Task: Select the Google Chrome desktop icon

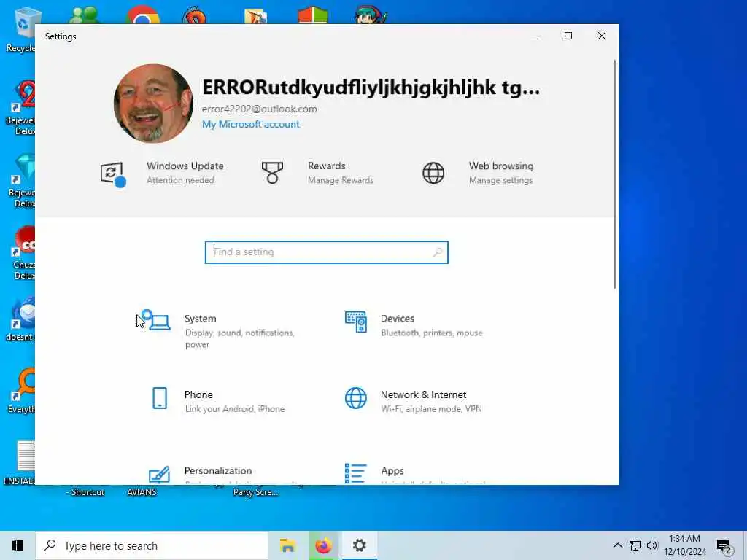Action: coord(142,15)
